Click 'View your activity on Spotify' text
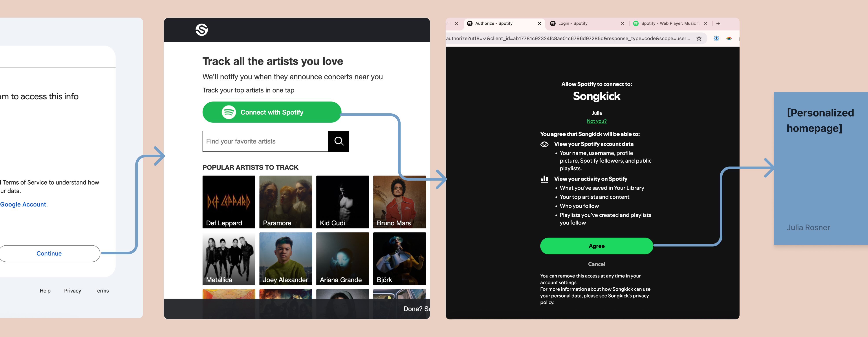This screenshot has height=337, width=868. (591, 179)
